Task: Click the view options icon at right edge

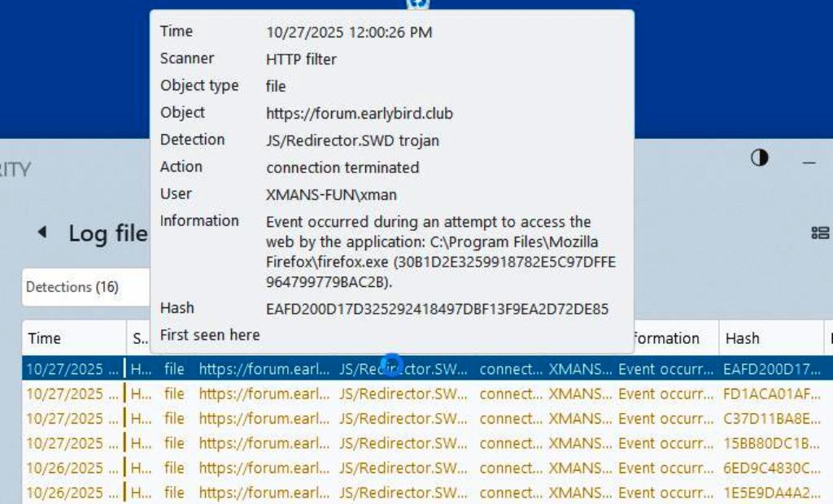Action: [x=819, y=233]
